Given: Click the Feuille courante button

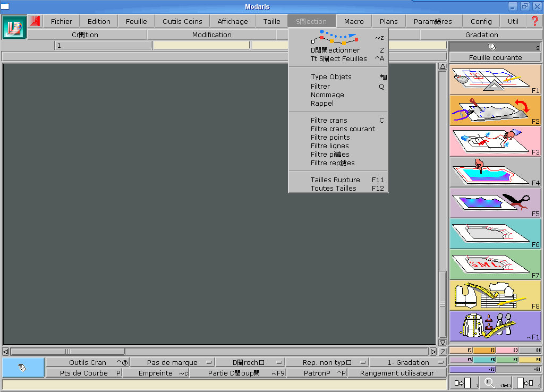Looking at the screenshot, I should click(x=495, y=57).
